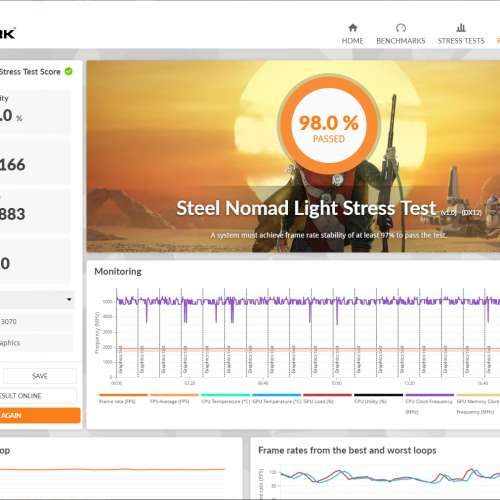The height and width of the screenshot is (500, 500).
Task: Toggle the CPU Temperature legend item
Action: pos(225,399)
